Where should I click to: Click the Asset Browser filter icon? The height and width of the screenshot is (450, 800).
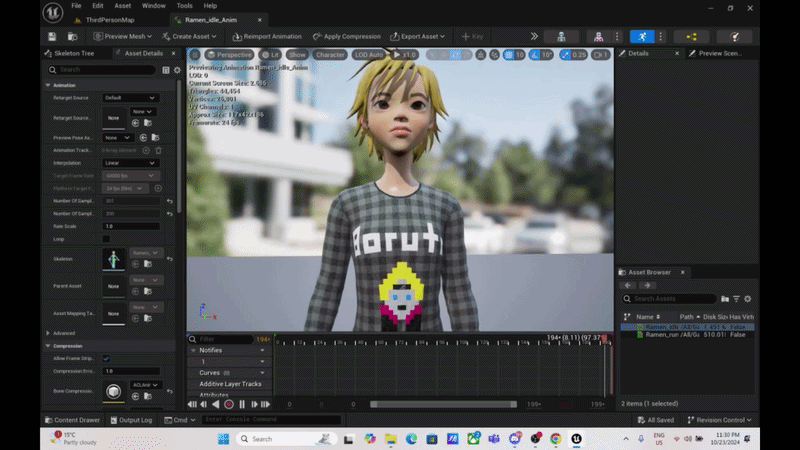736,299
